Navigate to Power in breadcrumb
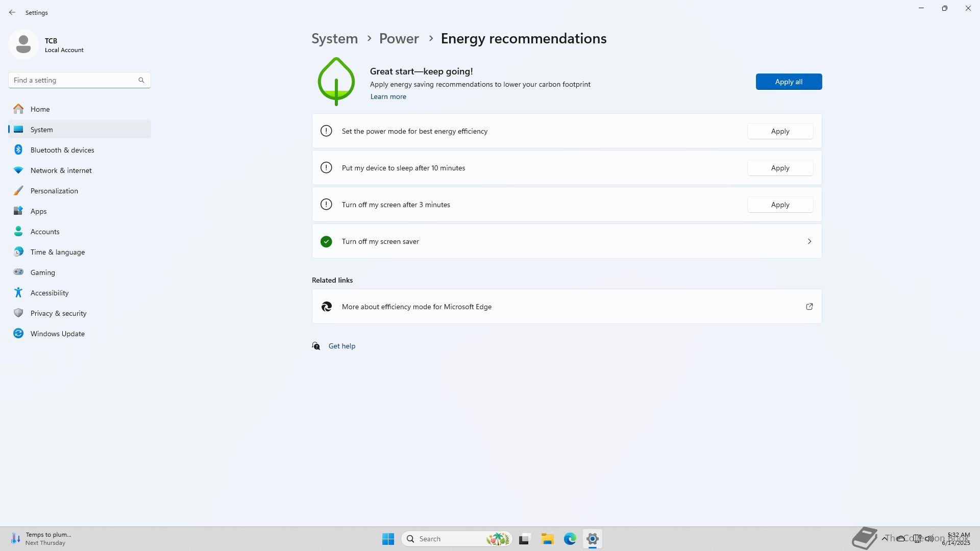The image size is (980, 551). [399, 39]
